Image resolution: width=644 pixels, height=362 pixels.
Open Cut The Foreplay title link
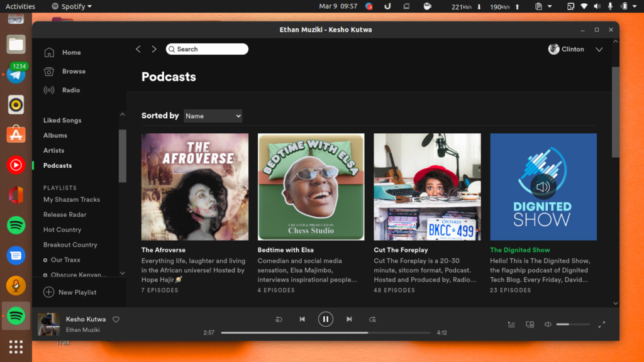[401, 250]
